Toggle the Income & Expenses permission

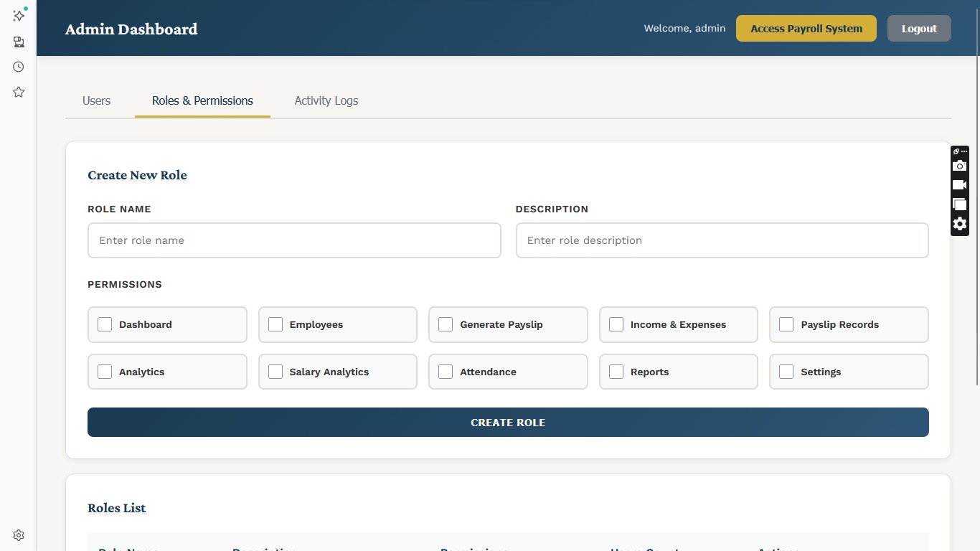pos(616,324)
